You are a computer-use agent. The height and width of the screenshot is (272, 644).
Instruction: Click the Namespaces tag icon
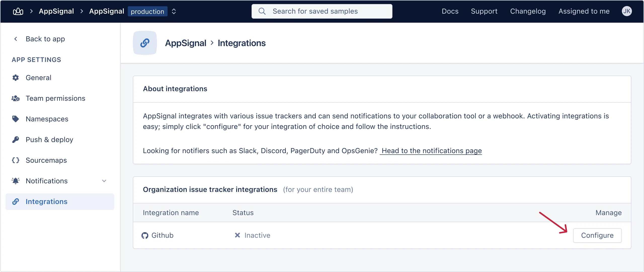pos(16,119)
